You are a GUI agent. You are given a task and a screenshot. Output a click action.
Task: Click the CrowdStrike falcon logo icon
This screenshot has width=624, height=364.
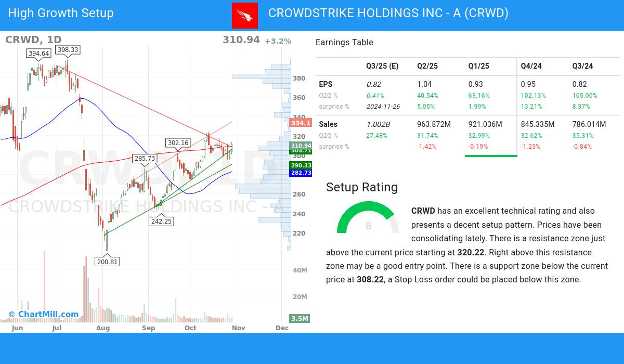[x=245, y=15]
